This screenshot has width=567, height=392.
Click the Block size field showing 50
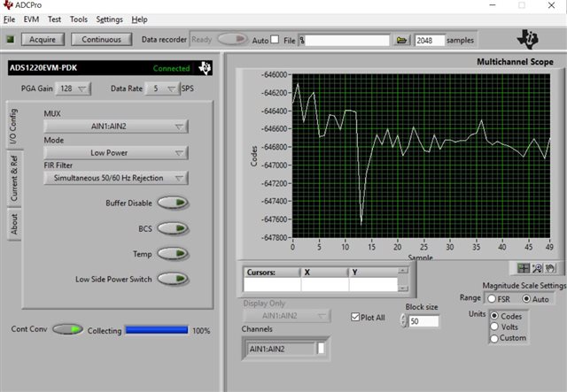[x=423, y=321]
